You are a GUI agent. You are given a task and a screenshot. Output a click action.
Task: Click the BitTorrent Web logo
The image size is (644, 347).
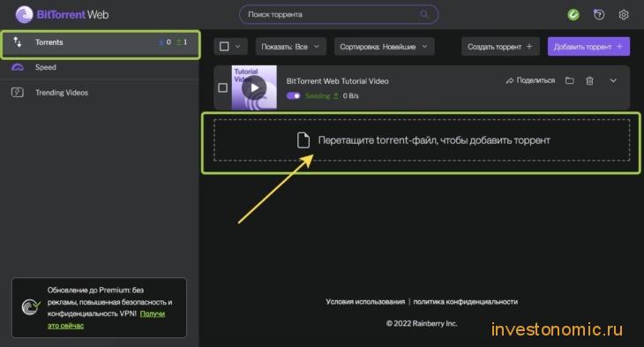62,15
